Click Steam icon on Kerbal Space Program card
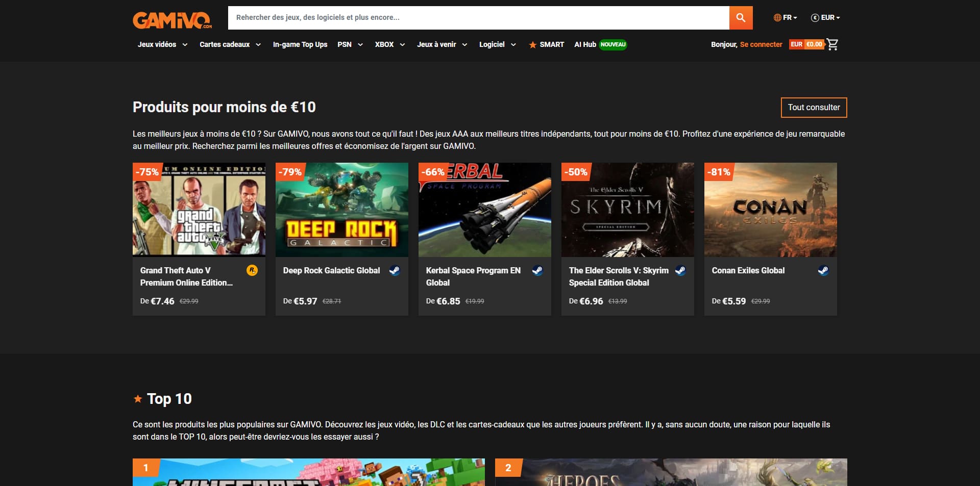Viewport: 980px width, 486px height. coord(537,270)
